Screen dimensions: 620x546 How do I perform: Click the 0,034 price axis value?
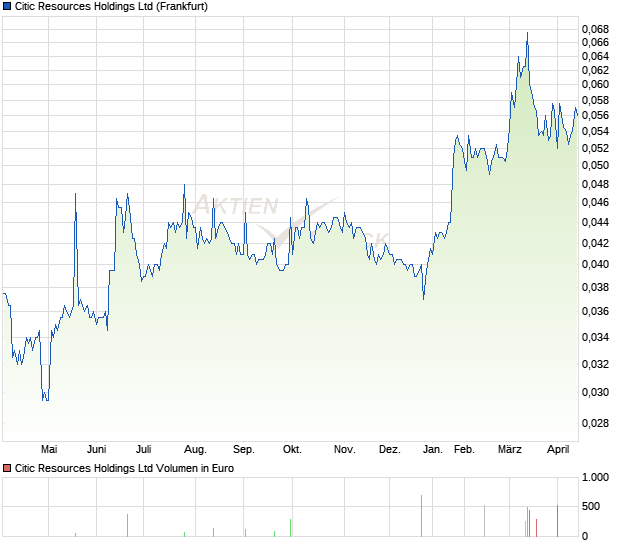[595, 338]
